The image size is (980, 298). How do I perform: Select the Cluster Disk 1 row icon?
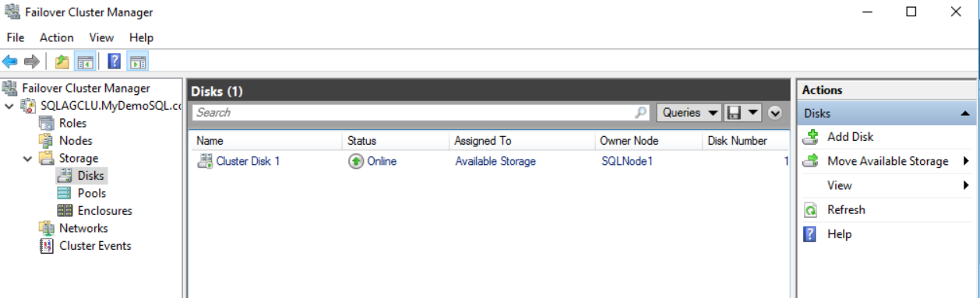tap(205, 162)
